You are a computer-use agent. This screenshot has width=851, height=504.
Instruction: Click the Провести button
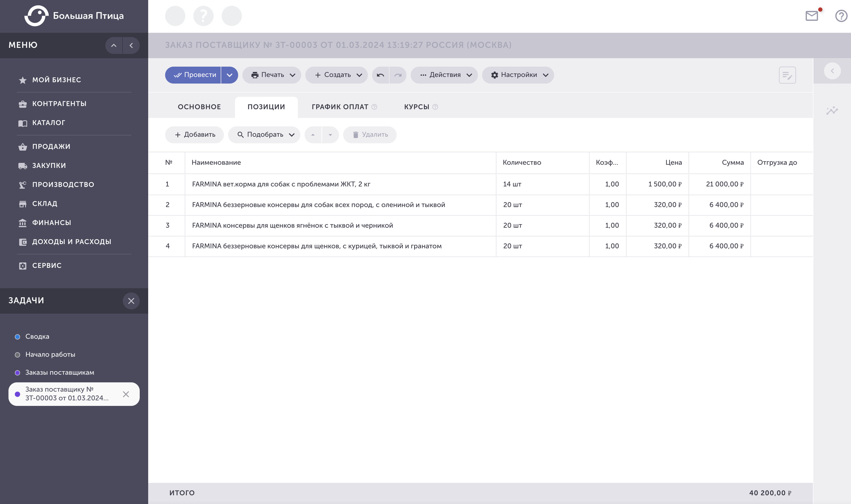193,75
